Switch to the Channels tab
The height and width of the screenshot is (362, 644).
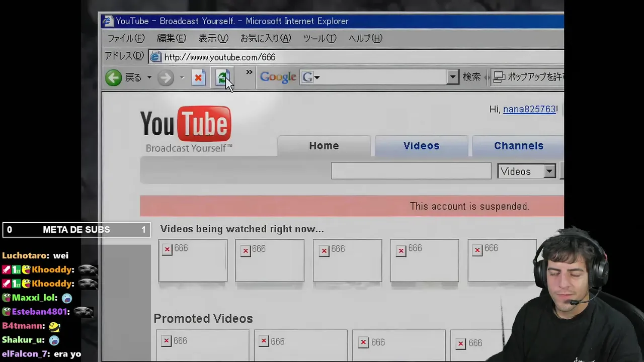tap(519, 146)
